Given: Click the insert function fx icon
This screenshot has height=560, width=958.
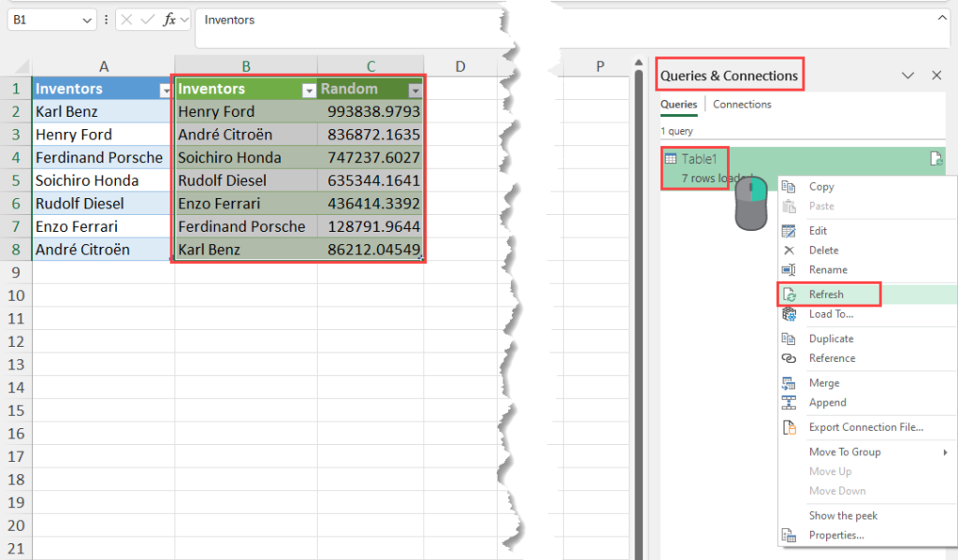Looking at the screenshot, I should coord(169,20).
